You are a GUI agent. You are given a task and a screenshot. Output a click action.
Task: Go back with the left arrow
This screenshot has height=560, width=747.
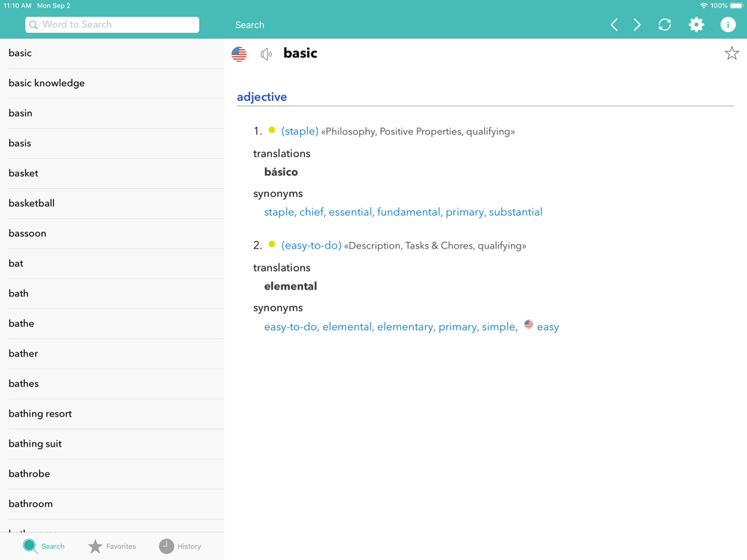pyautogui.click(x=614, y=25)
